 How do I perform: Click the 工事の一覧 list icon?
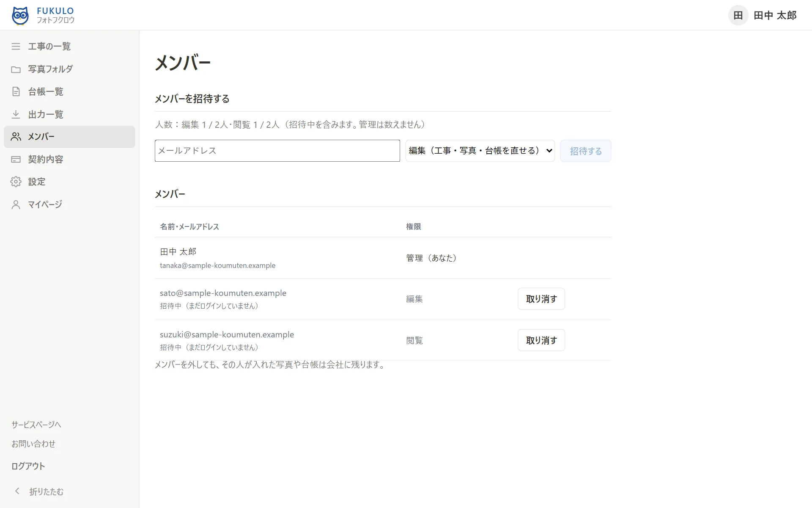click(16, 46)
